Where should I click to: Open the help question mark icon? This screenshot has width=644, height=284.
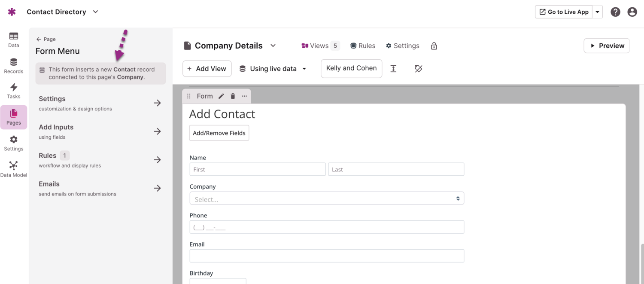[615, 12]
